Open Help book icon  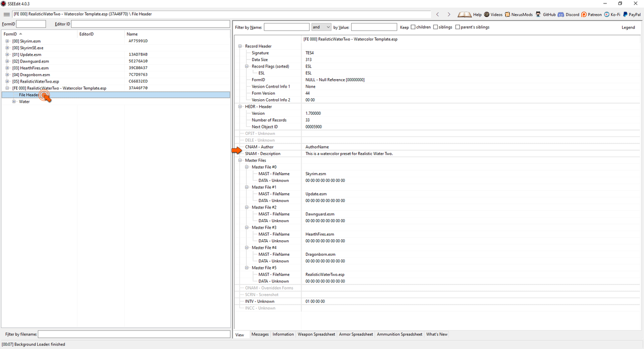pos(464,15)
